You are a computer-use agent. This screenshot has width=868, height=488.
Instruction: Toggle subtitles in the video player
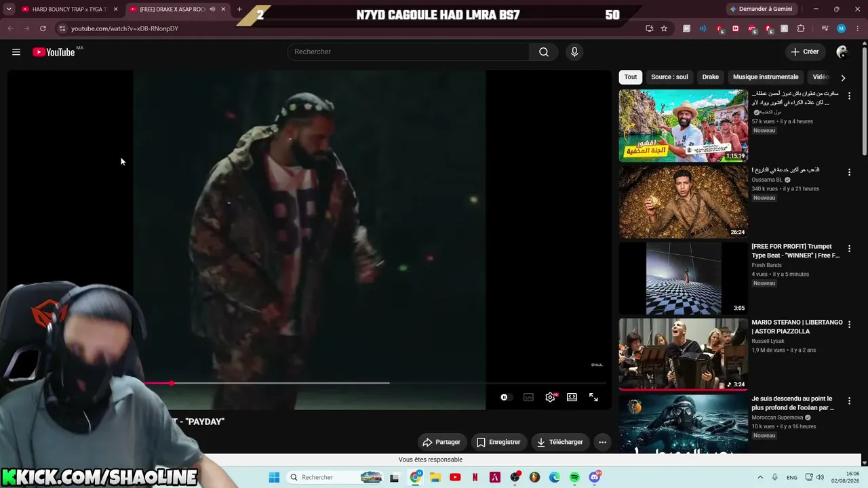(x=528, y=397)
